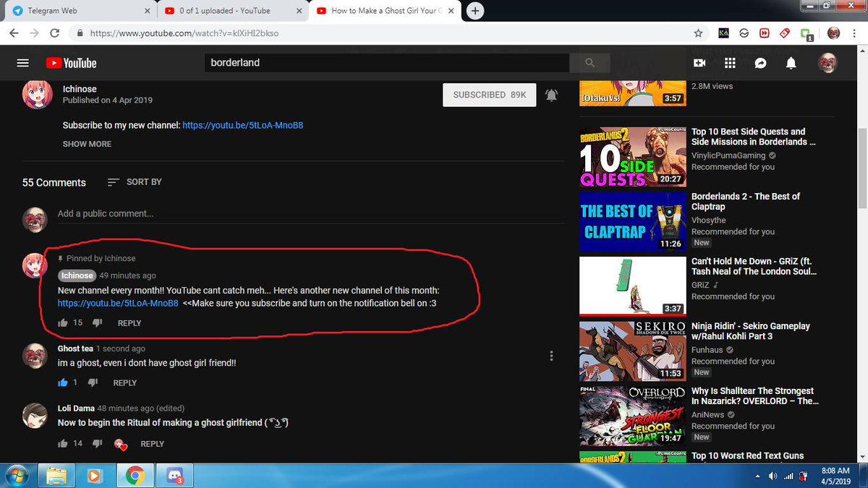
Task: Dislike the pinned Ichinose comment
Action: (x=98, y=322)
